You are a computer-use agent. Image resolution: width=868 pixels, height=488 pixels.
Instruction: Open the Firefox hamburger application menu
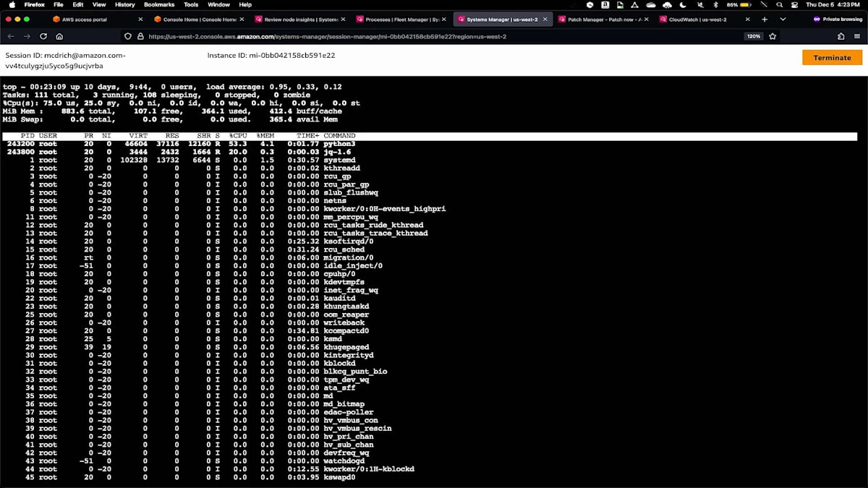point(857,36)
